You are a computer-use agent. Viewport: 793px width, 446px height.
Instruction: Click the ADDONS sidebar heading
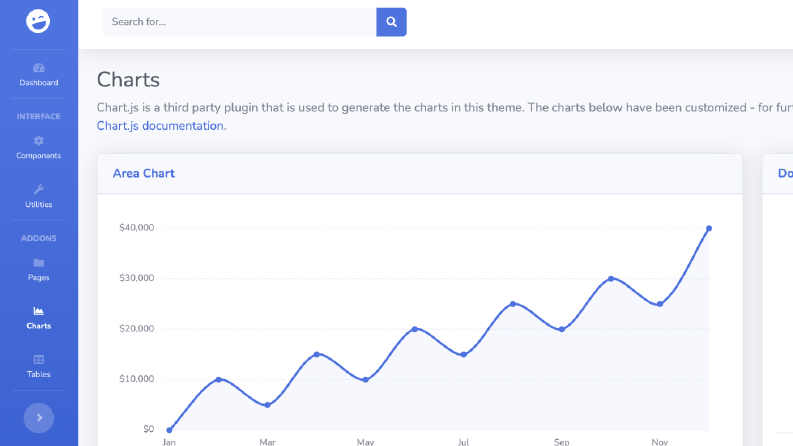click(38, 238)
